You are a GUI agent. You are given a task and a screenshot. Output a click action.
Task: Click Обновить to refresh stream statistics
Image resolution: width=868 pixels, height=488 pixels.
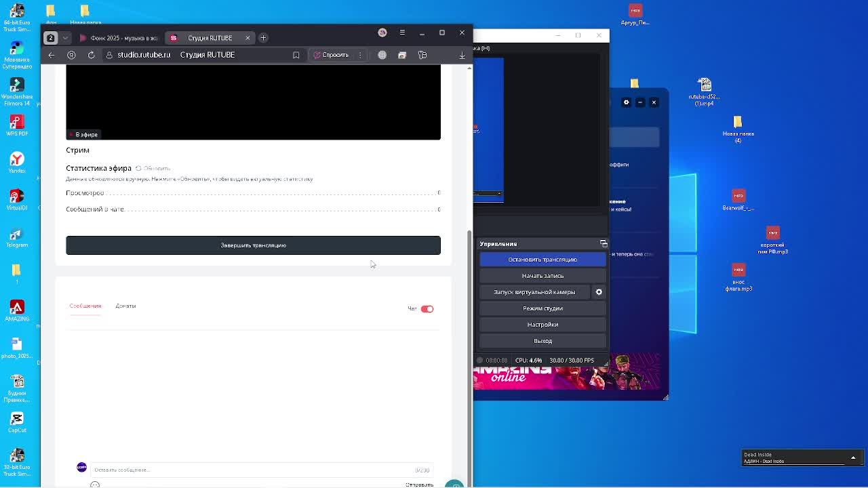(153, 168)
